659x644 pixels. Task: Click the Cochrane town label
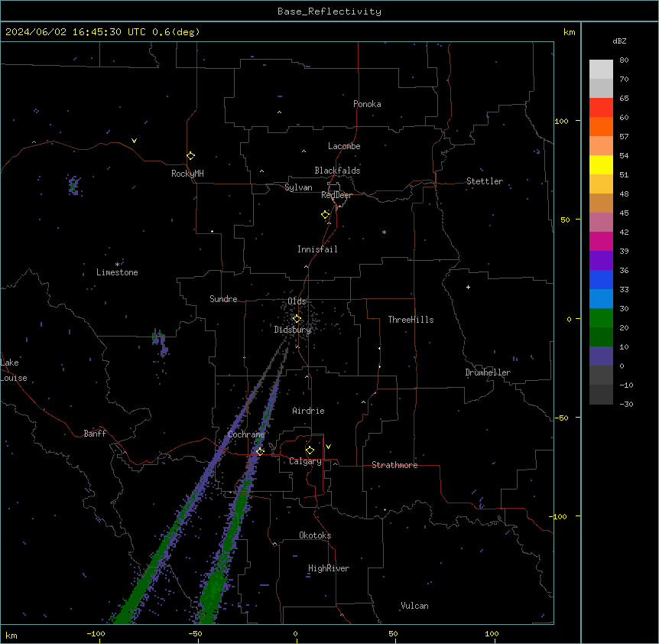click(x=246, y=434)
